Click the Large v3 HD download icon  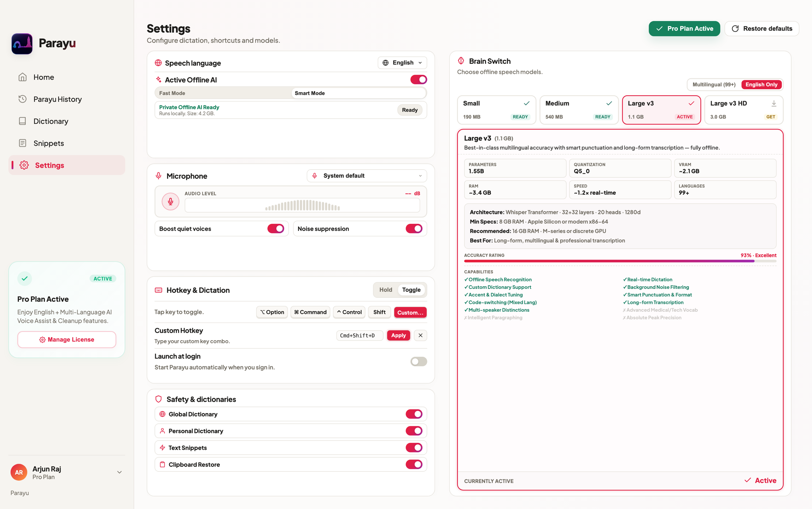point(774,103)
